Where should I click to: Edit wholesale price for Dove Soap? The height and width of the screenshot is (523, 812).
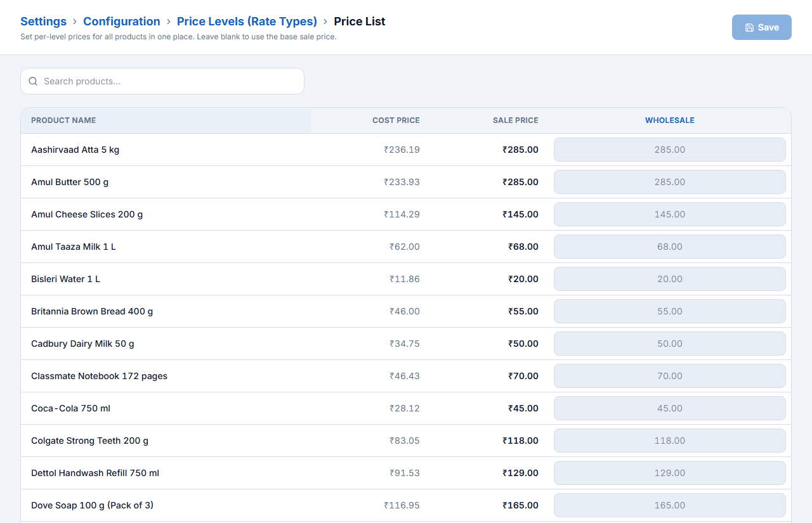[670, 505]
